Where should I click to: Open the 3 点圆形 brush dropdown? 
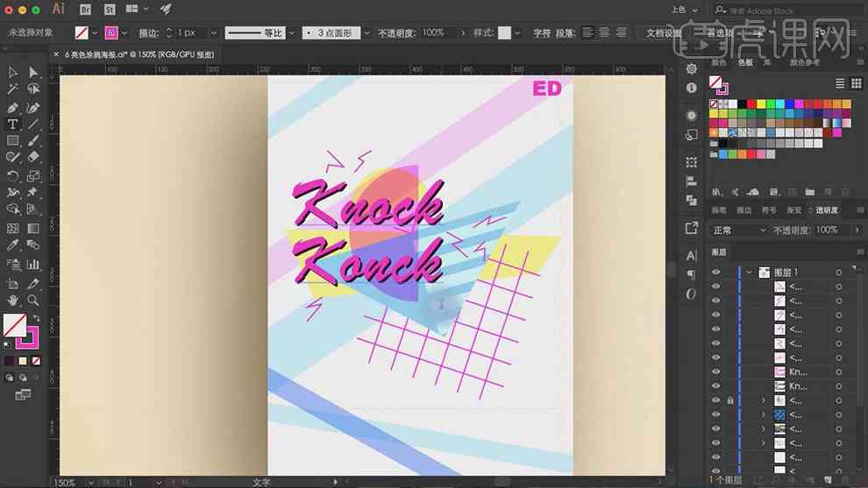click(366, 33)
